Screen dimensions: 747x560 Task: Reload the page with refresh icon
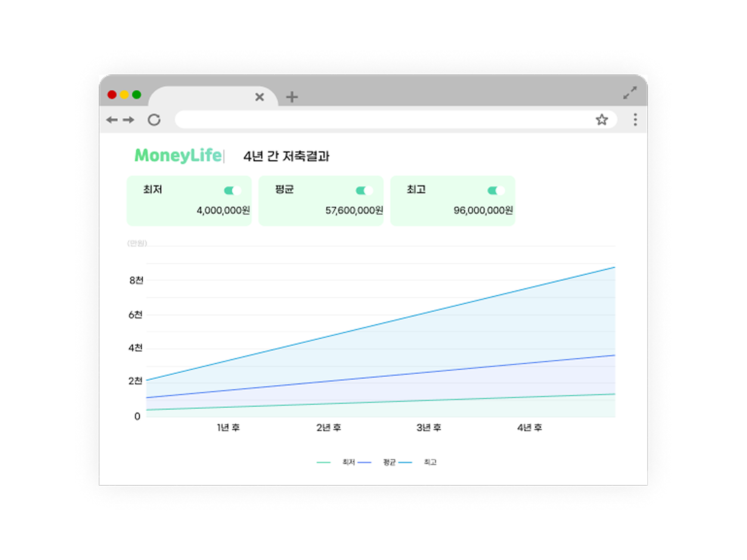(154, 120)
